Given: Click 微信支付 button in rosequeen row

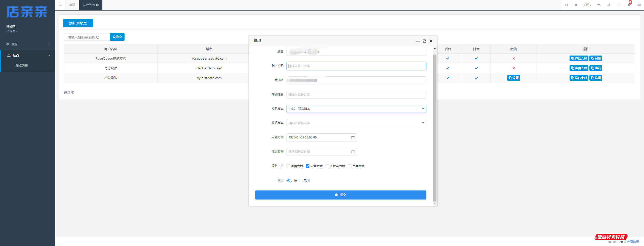Looking at the screenshot, I should tap(579, 59).
